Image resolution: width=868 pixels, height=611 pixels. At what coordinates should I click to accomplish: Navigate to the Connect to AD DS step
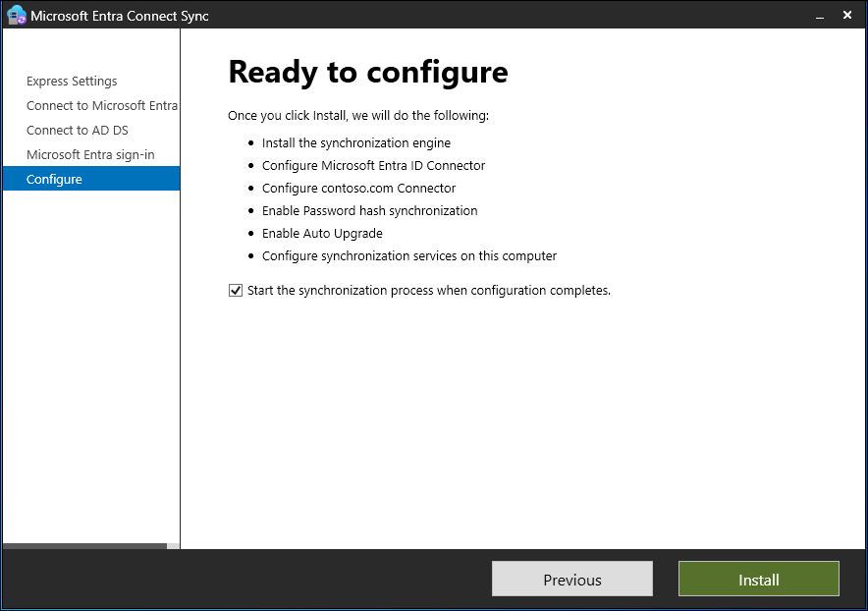click(x=77, y=130)
